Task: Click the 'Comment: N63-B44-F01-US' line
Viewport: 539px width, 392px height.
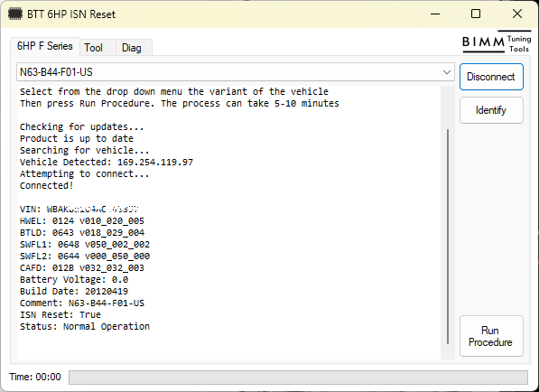Action: [82, 303]
